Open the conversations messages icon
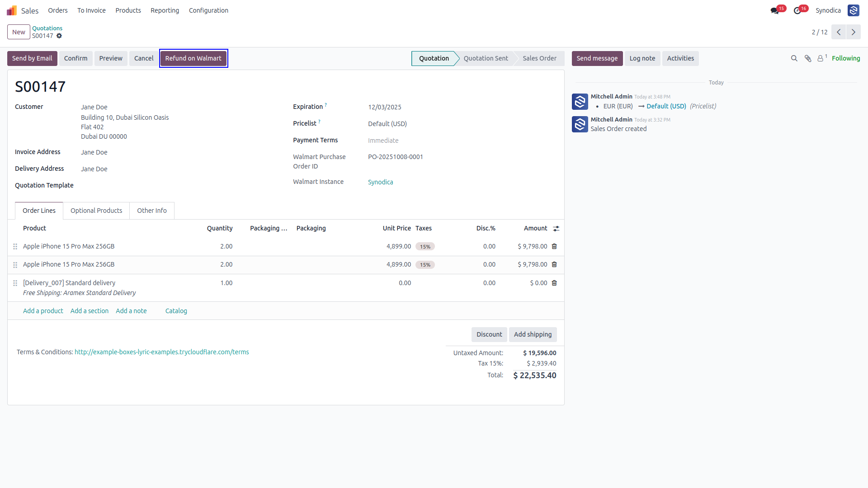The width and height of the screenshot is (868, 488). pos(775,10)
